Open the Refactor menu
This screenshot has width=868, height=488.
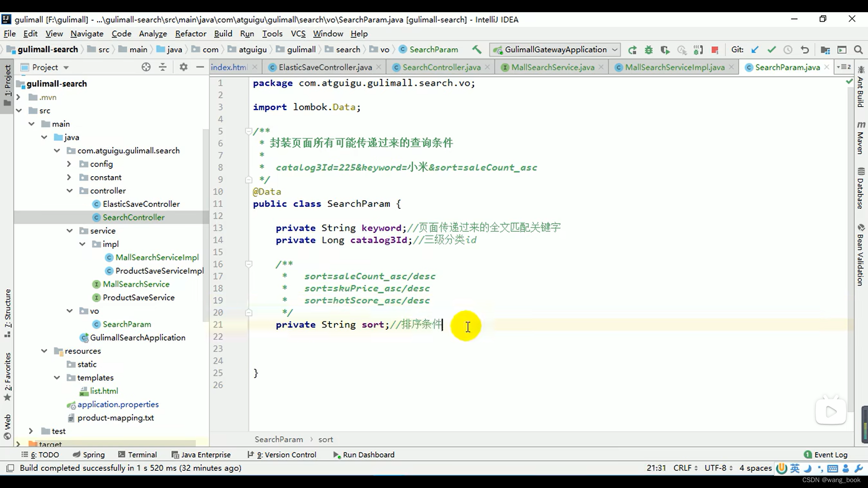pos(190,33)
